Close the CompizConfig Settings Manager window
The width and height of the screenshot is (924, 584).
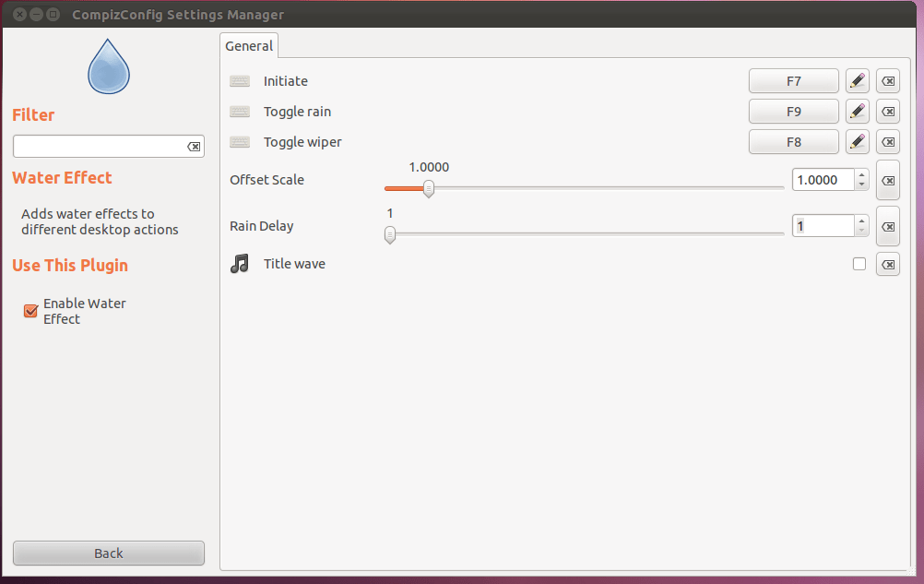tap(19, 14)
